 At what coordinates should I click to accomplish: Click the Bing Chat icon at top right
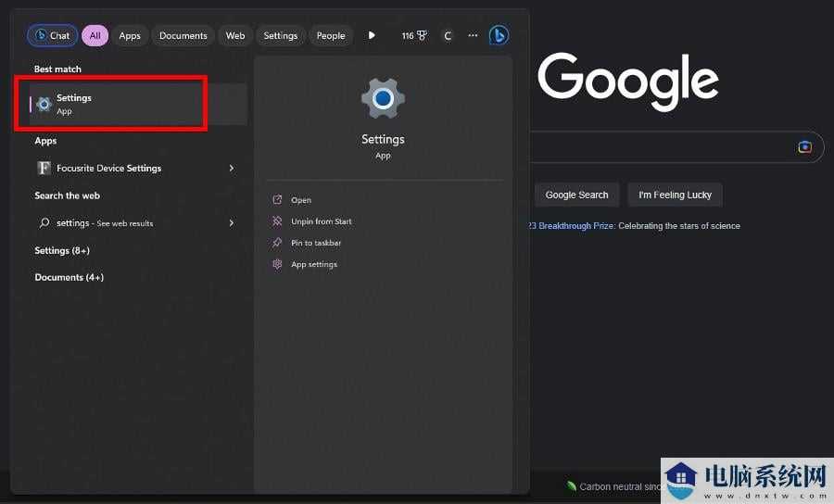499,36
